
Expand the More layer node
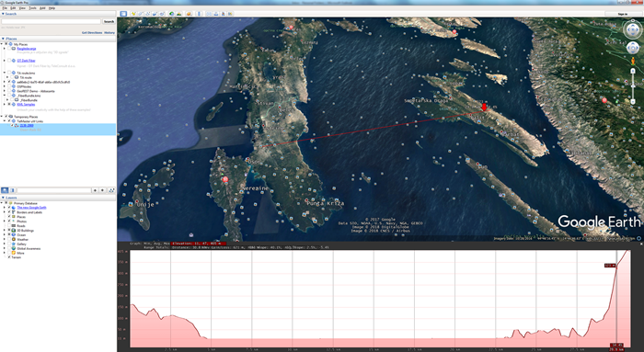pos(5,253)
